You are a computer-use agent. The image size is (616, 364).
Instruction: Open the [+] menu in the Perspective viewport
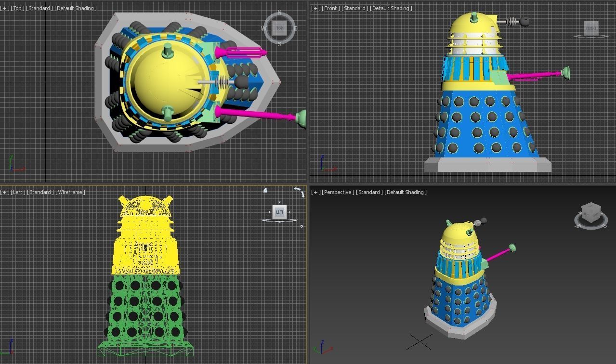(316, 192)
